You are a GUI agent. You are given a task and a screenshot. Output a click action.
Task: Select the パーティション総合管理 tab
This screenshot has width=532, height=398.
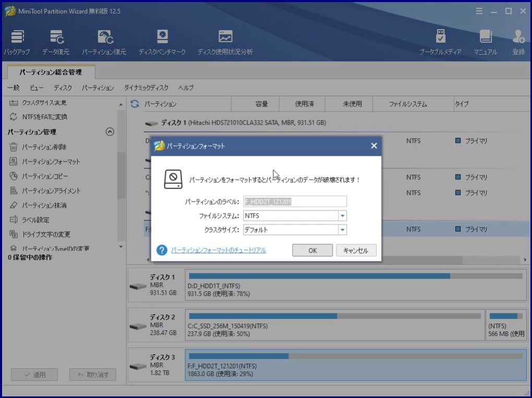[x=51, y=72]
